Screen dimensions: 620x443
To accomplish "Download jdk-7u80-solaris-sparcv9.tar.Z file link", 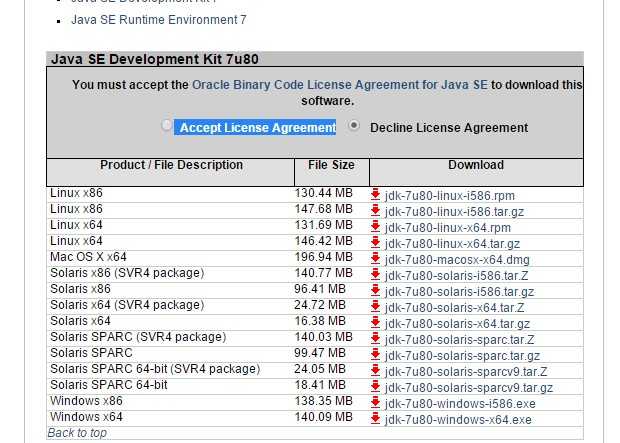I will (466, 372).
